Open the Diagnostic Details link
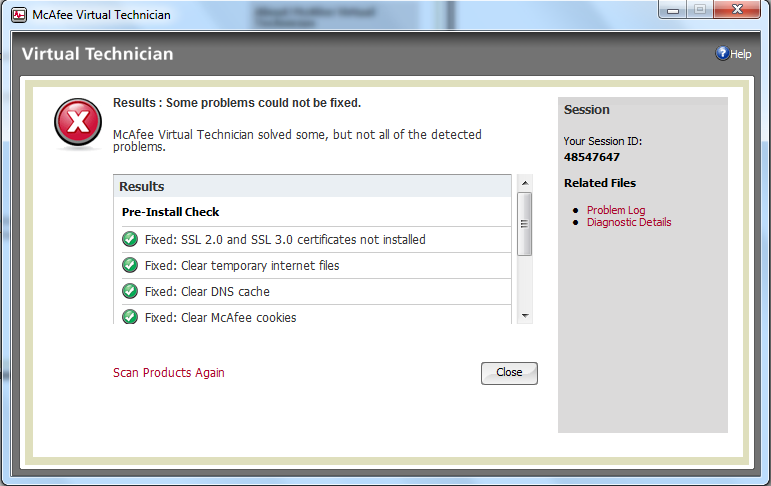Viewport: 771px width, 486px height. point(629,222)
